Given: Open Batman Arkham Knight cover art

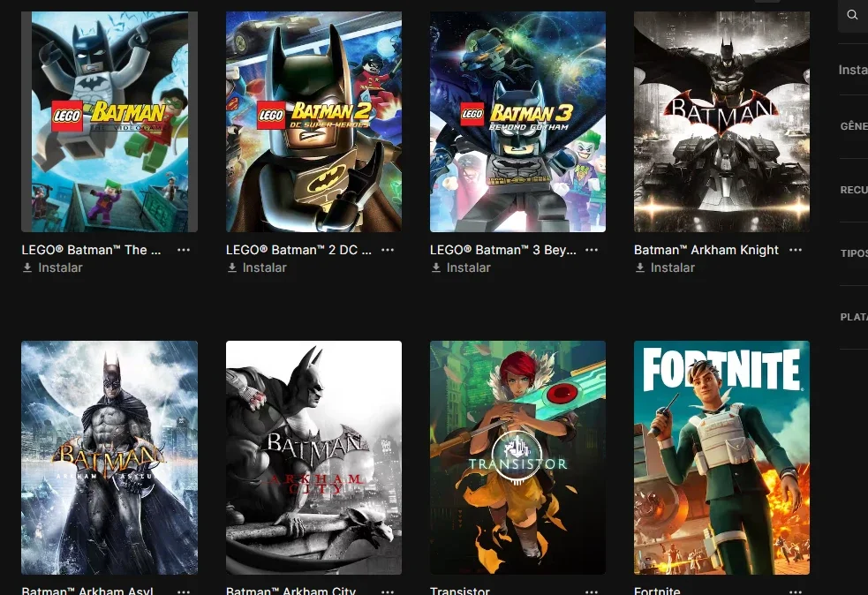Looking at the screenshot, I should [x=721, y=122].
